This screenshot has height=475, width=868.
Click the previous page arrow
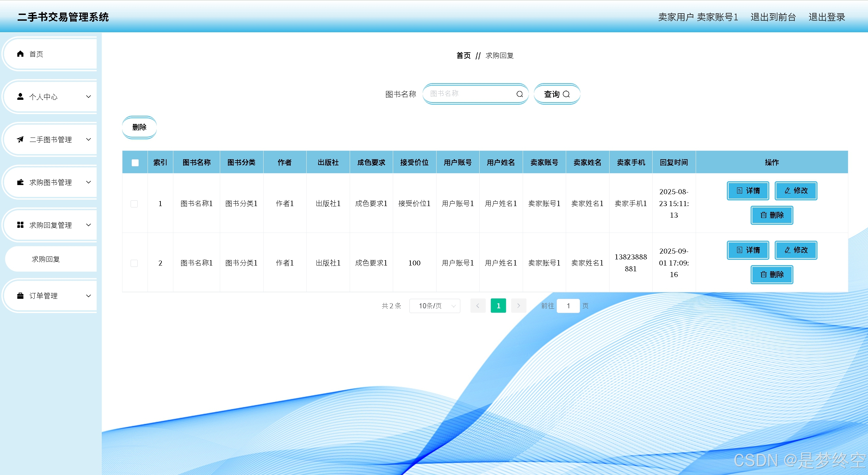pyautogui.click(x=478, y=306)
